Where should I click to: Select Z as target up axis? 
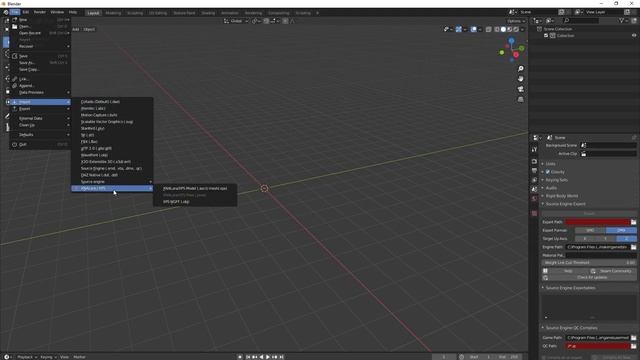pyautogui.click(x=626, y=238)
